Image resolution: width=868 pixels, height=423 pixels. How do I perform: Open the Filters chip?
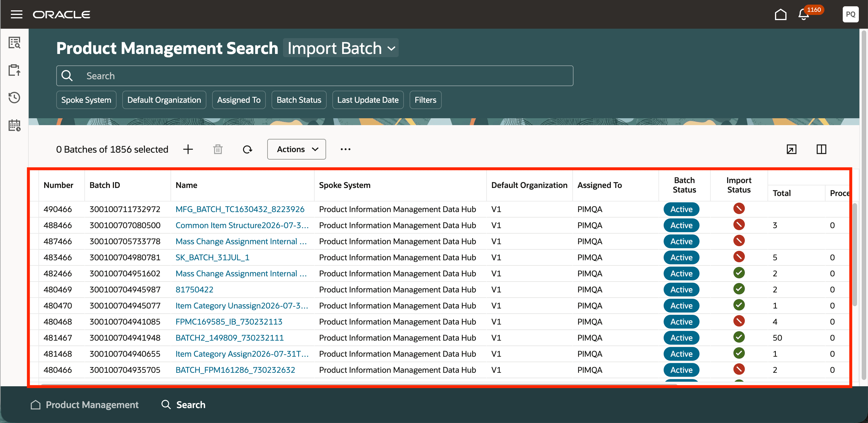coord(426,100)
